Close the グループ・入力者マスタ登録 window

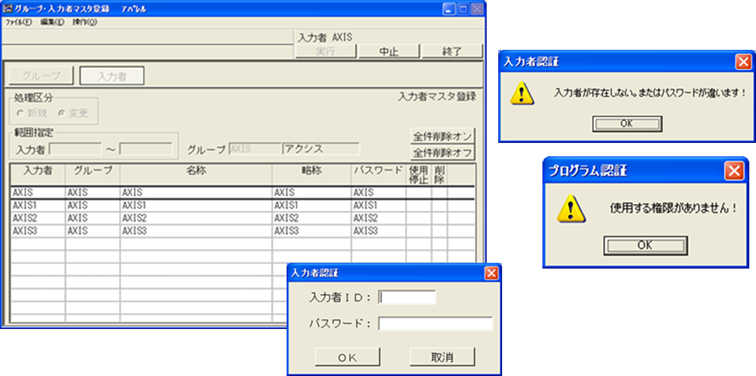pyautogui.click(x=477, y=9)
